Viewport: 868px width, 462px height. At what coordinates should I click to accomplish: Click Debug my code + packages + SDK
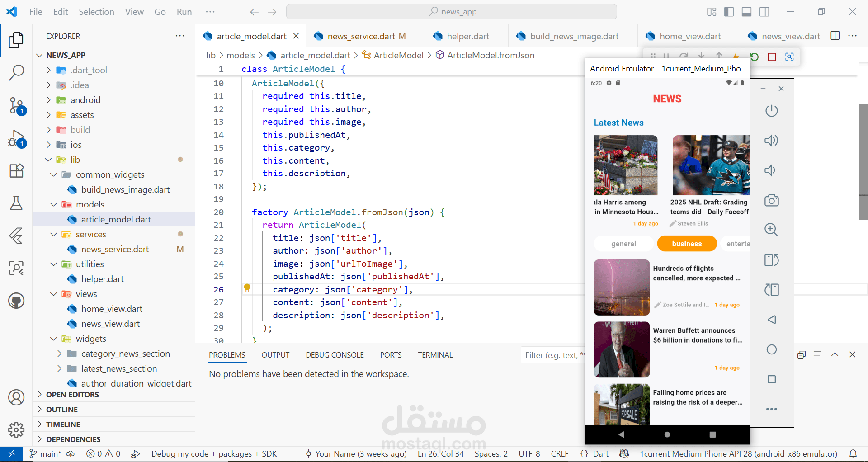tap(214, 453)
